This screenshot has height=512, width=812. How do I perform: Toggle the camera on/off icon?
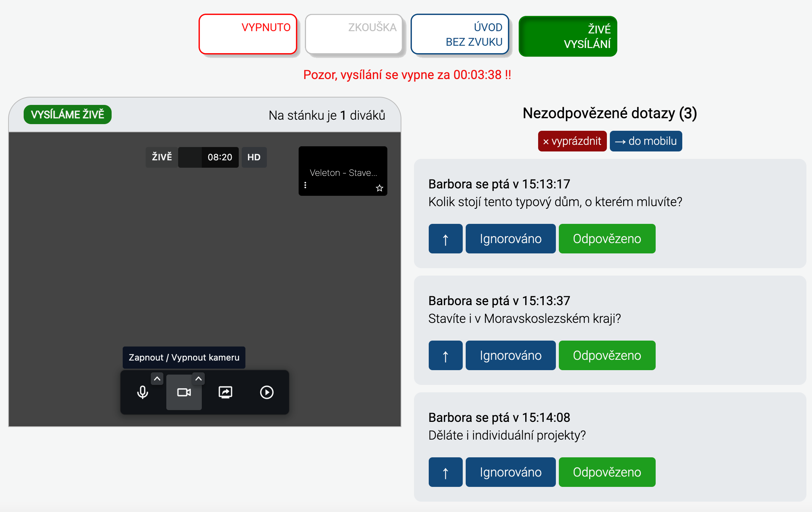point(184,392)
